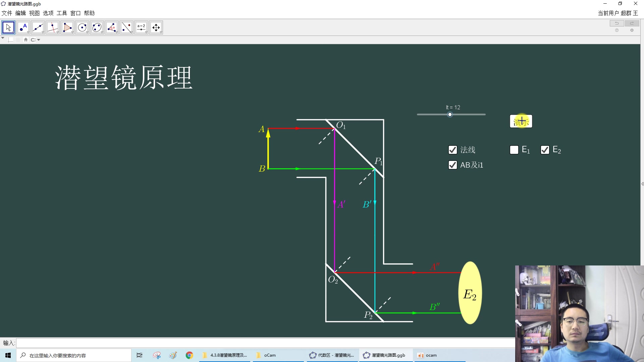
Task: Expand the Circle tool dropdown arrow
Action: tap(88, 33)
